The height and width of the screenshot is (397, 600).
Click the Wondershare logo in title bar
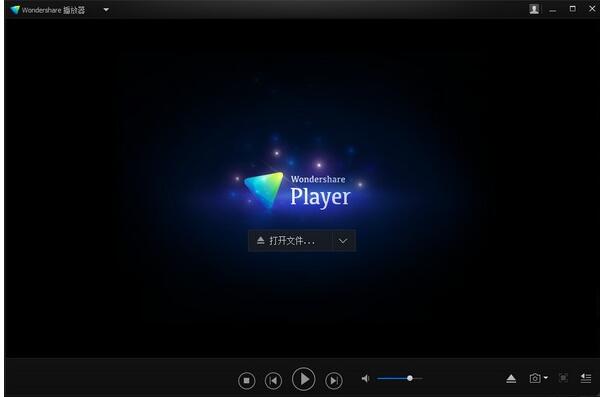[15, 10]
